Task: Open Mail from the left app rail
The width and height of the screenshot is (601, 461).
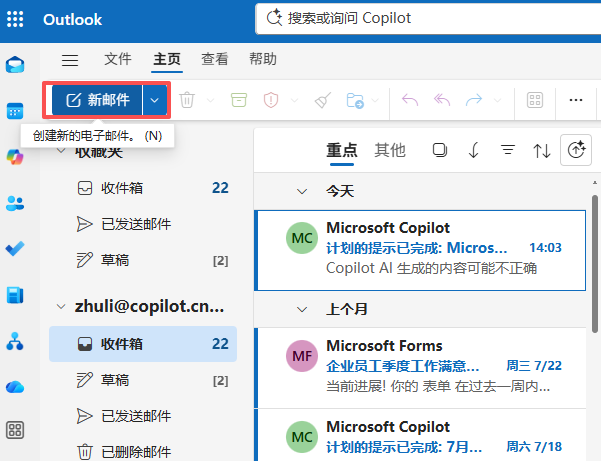Action: (x=15, y=64)
